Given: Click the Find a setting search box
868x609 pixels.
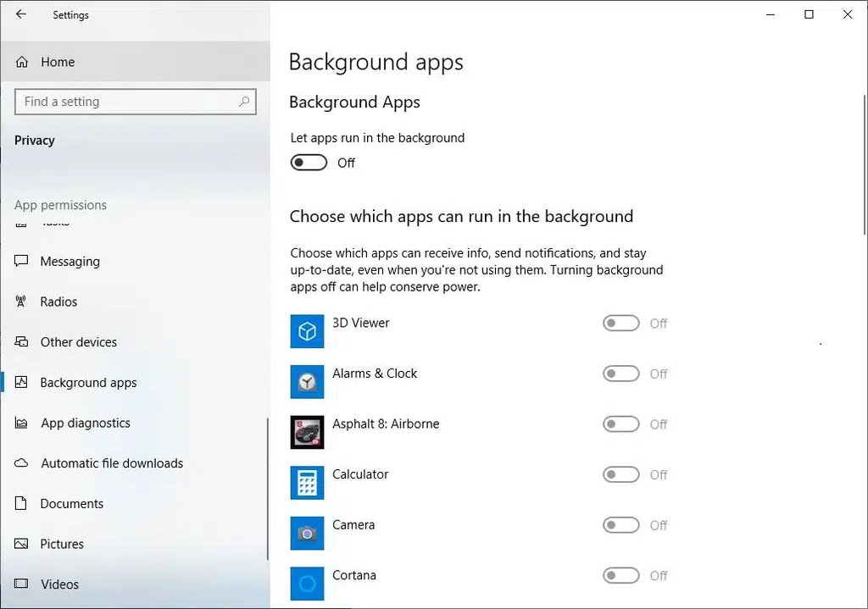Looking at the screenshot, I should (136, 102).
